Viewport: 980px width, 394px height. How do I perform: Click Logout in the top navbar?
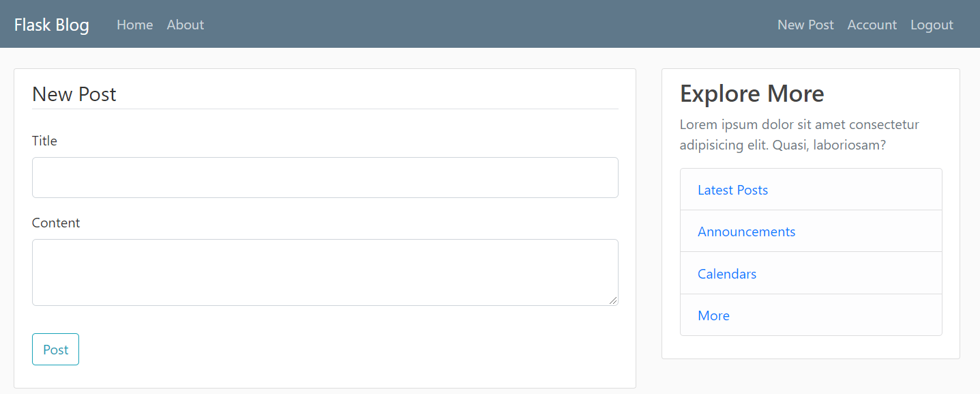(x=932, y=25)
